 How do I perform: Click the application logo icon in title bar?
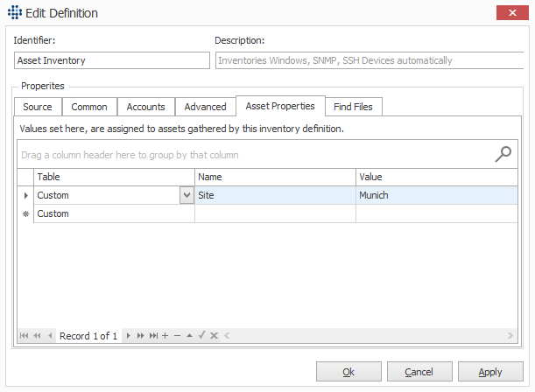coord(15,12)
